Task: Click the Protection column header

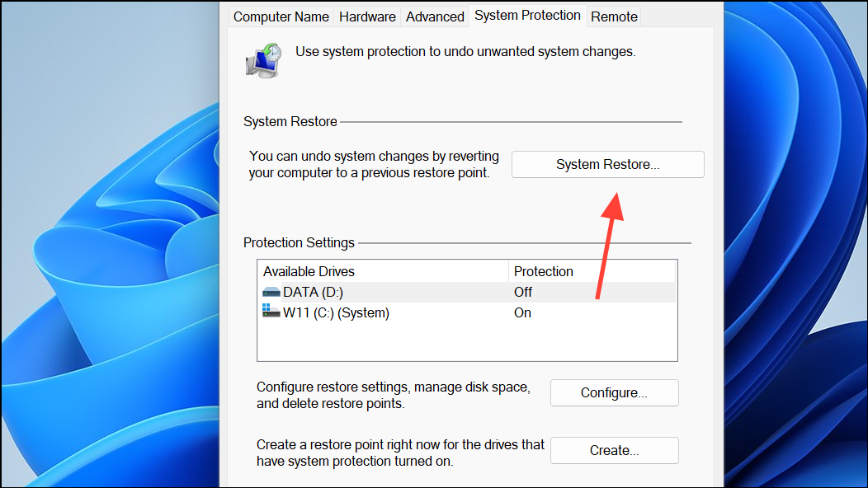Action: pos(592,271)
